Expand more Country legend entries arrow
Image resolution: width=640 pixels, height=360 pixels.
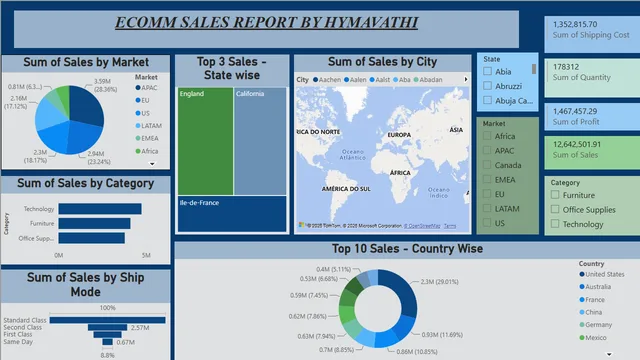click(609, 354)
